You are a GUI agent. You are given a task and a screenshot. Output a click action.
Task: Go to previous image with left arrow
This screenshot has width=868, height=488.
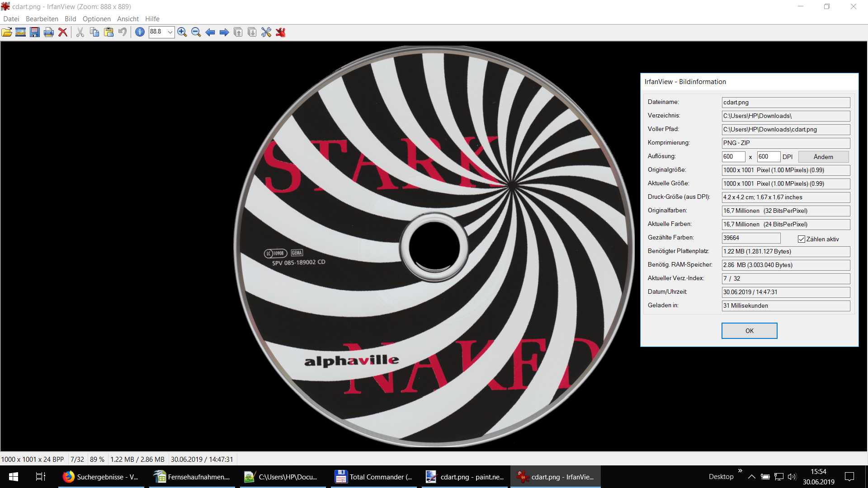coord(210,32)
